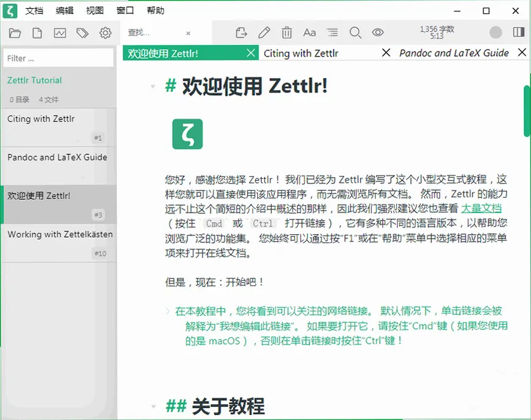Fold the green blockquote with chevron
This screenshot has height=420, width=531.
click(168, 311)
